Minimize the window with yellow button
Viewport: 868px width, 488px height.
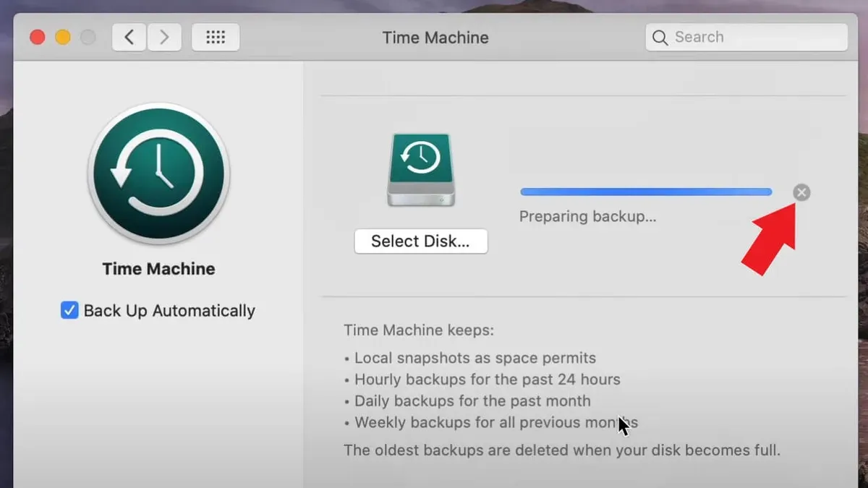63,37
